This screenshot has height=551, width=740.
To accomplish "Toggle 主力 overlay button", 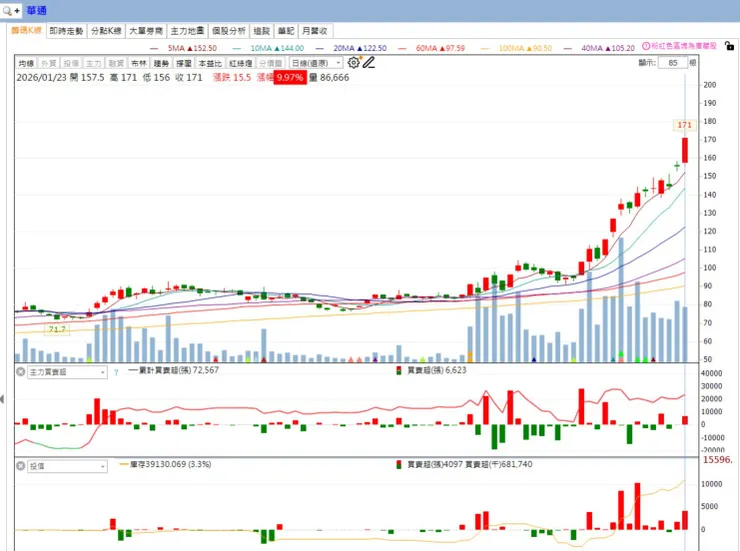I will [93, 63].
